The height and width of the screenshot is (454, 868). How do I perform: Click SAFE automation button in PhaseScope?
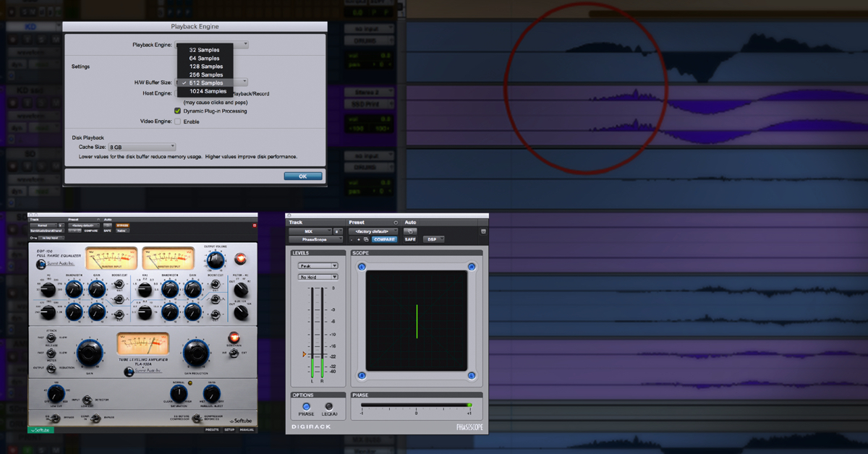point(410,239)
